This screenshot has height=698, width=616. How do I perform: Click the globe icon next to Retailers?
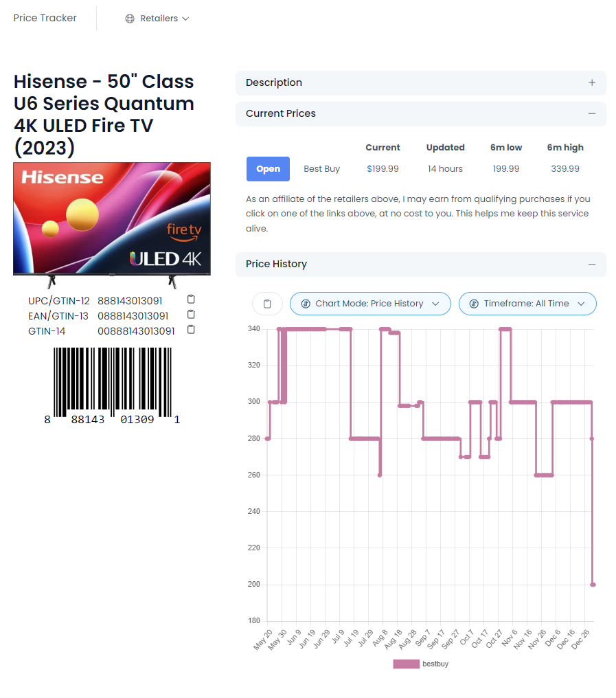(x=130, y=19)
